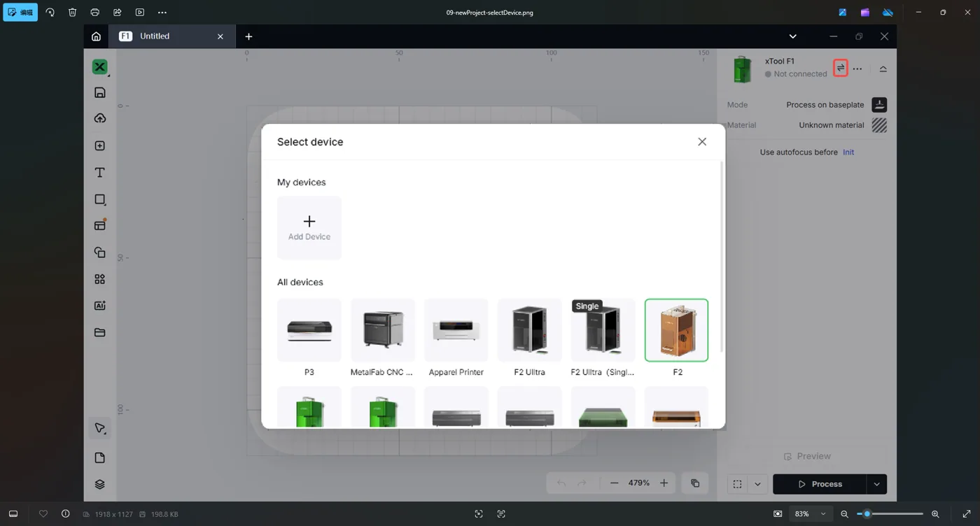980x526 pixels.
Task: Click the home icon in tab bar
Action: pos(96,36)
